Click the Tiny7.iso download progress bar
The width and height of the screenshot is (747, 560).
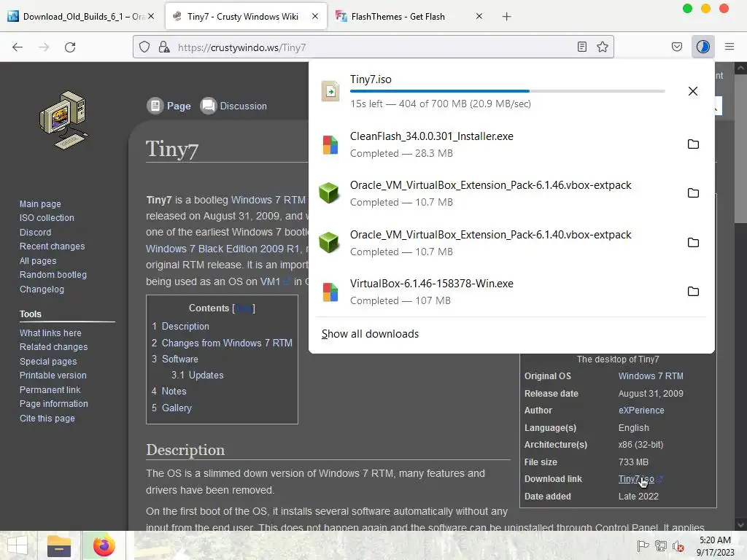coord(508,91)
